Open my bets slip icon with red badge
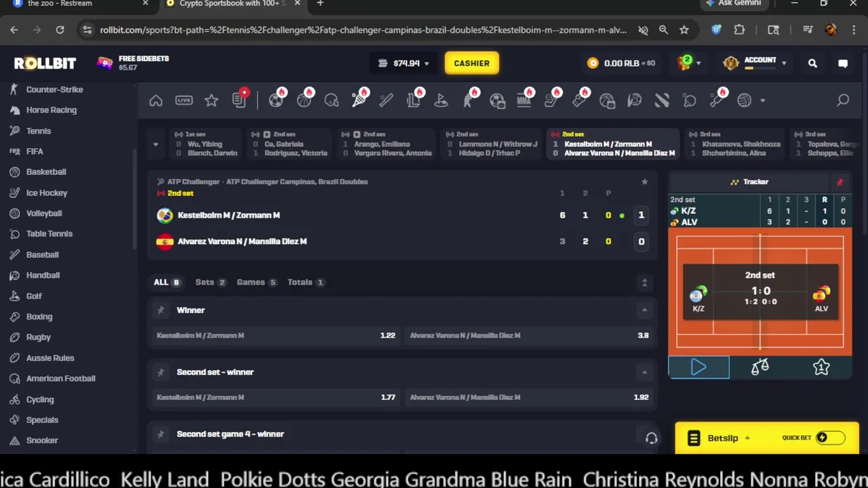Image resolution: width=868 pixels, height=488 pixels. coord(239,100)
